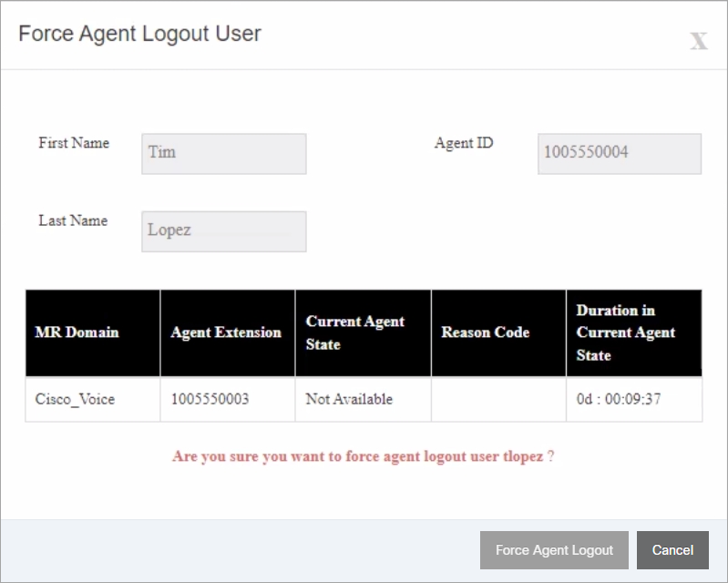Select the Agent Extension column header
Viewport: 728px width, 583px height.
(228, 332)
